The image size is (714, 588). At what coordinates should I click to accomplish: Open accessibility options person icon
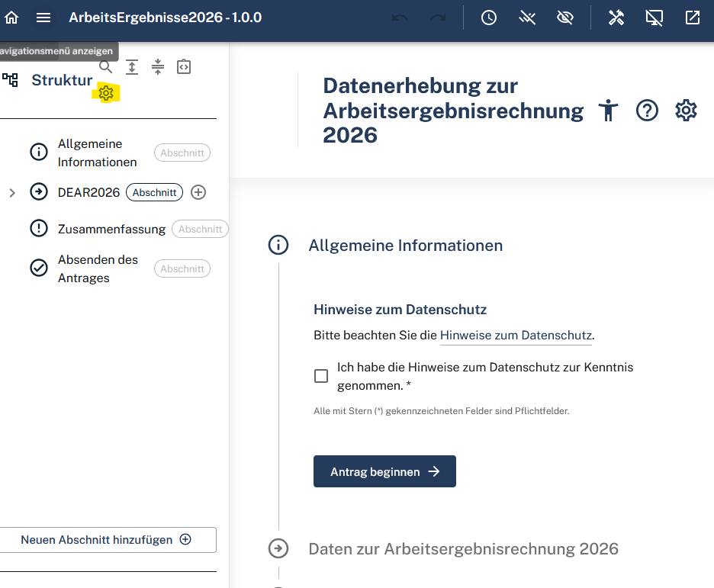(609, 111)
